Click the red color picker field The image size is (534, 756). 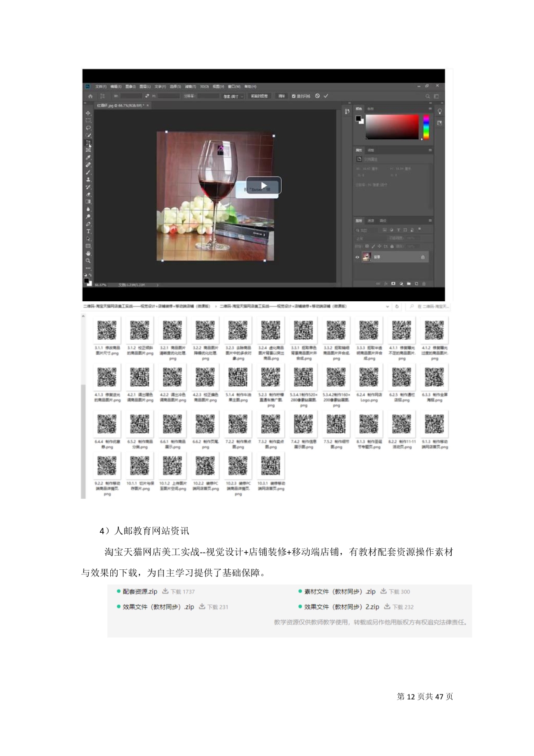click(392, 127)
